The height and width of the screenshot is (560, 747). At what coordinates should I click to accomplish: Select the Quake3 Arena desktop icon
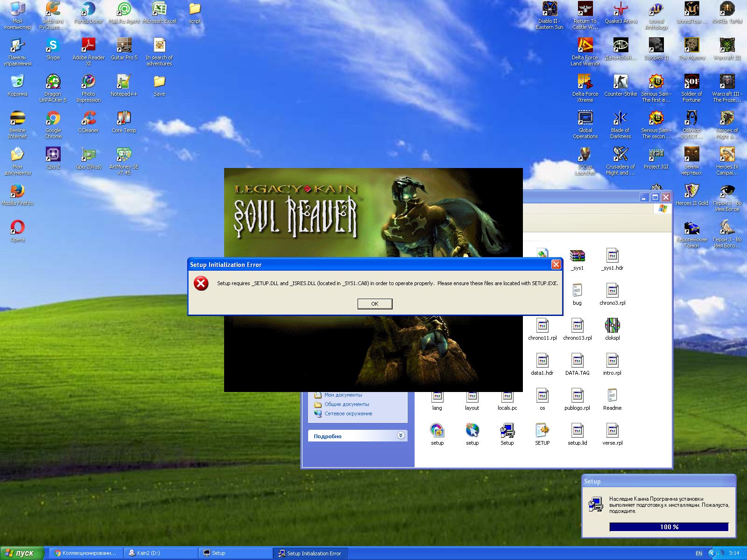[620, 9]
